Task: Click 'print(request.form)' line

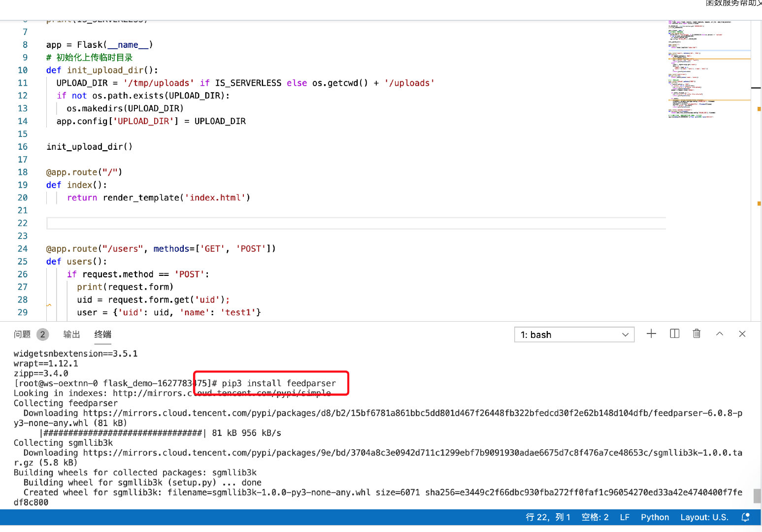Action: tap(125, 287)
